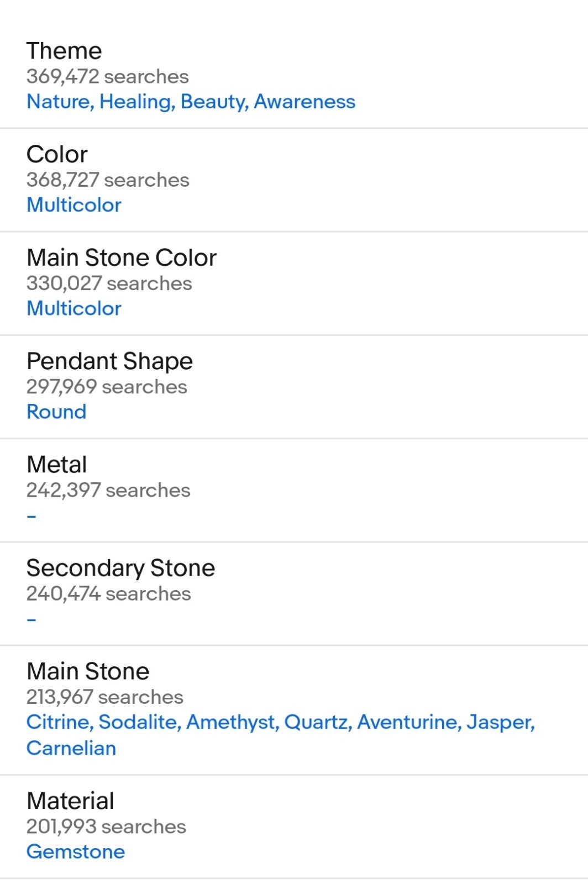The width and height of the screenshot is (588, 884).
Task: Open the Theme attribute row
Action: pos(294,76)
